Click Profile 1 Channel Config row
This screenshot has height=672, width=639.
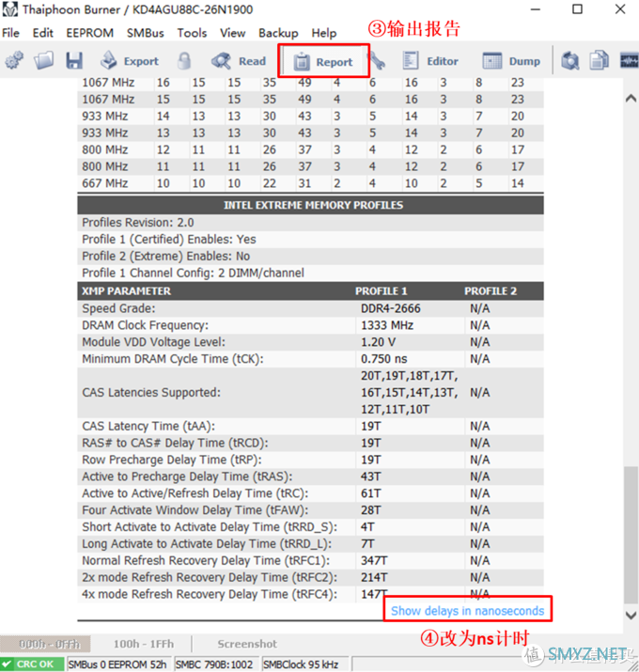pos(311,273)
